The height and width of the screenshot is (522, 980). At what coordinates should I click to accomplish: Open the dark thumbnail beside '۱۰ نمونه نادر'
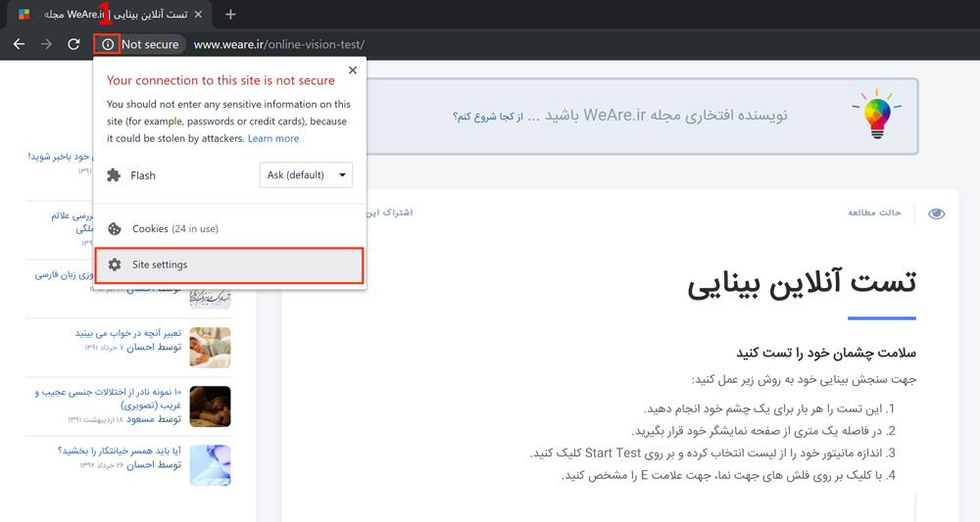[210, 406]
